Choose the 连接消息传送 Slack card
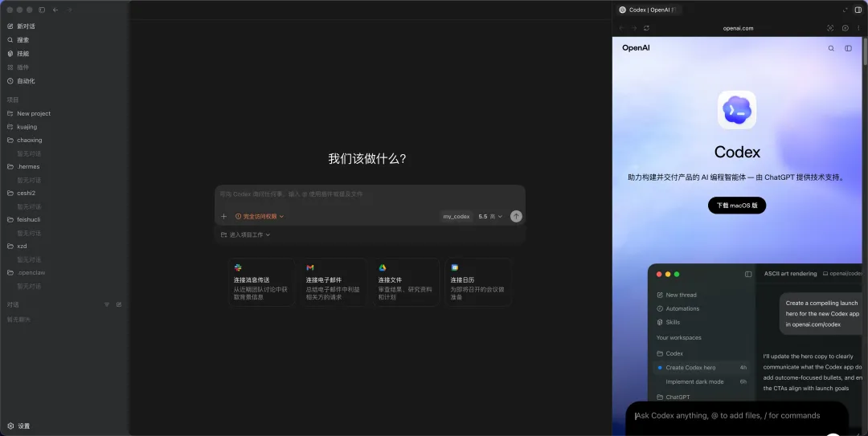The height and width of the screenshot is (436, 868). pos(260,282)
